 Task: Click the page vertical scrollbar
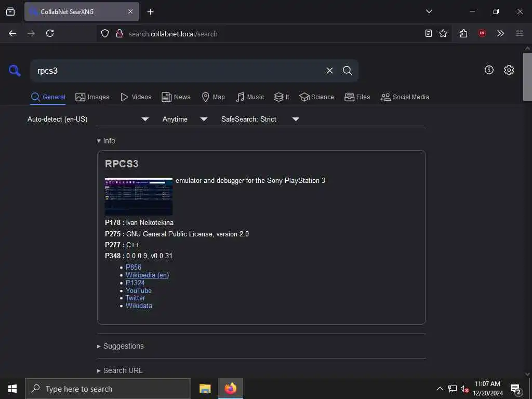[527, 77]
